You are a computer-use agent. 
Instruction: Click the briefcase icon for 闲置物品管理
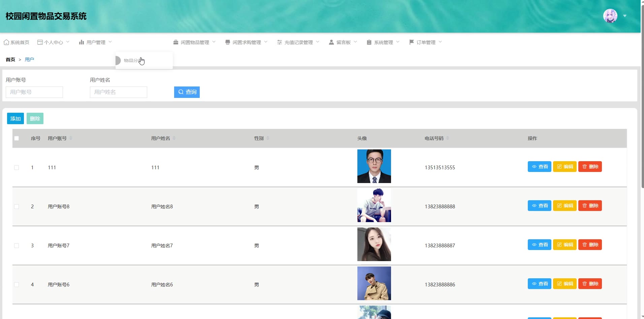coord(176,42)
